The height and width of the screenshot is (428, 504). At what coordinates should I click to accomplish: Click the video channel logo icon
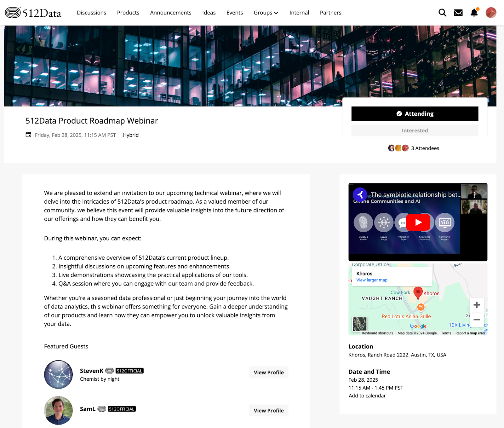click(360, 195)
